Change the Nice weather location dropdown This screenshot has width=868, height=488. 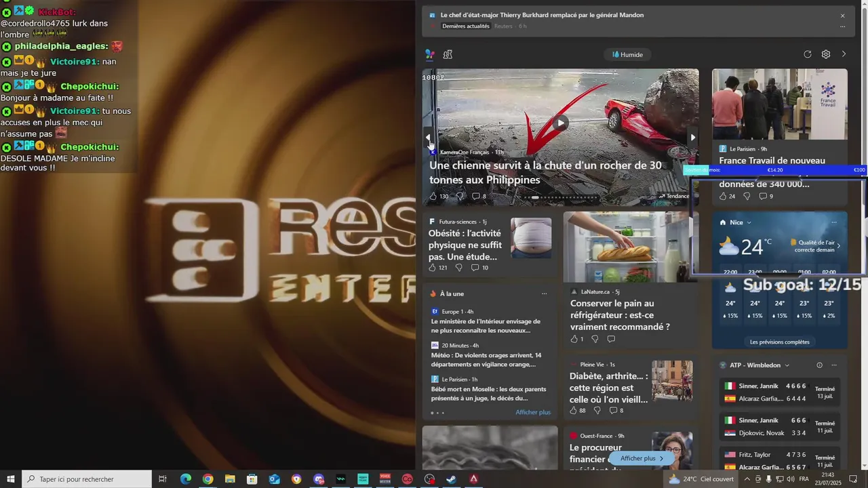tap(739, 222)
